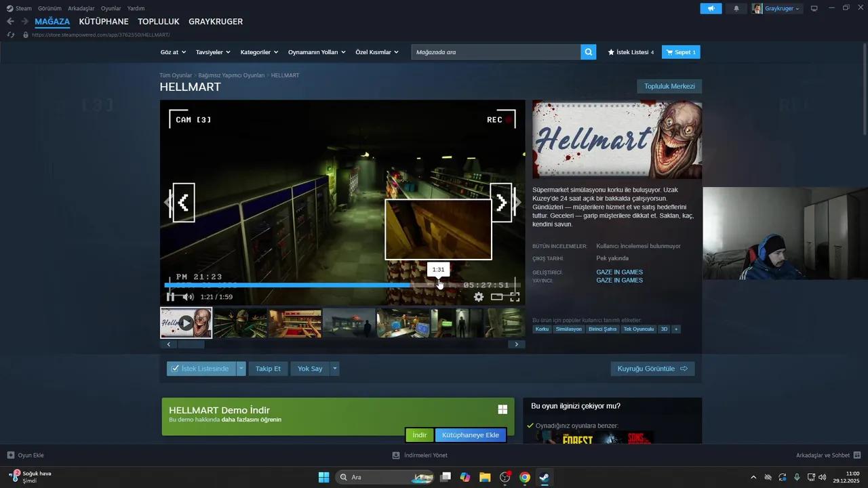Expand the Göz at menu
Image resolution: width=868 pixels, height=488 pixels.
[173, 52]
